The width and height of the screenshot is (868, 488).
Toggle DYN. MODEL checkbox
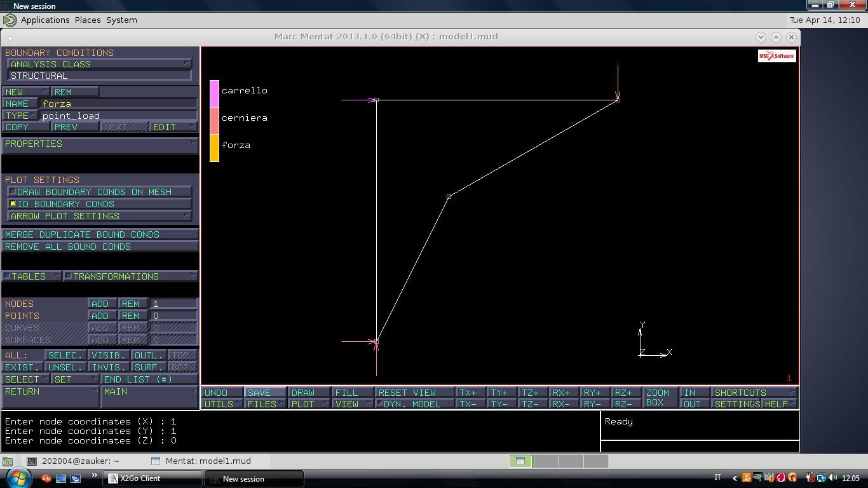(379, 404)
